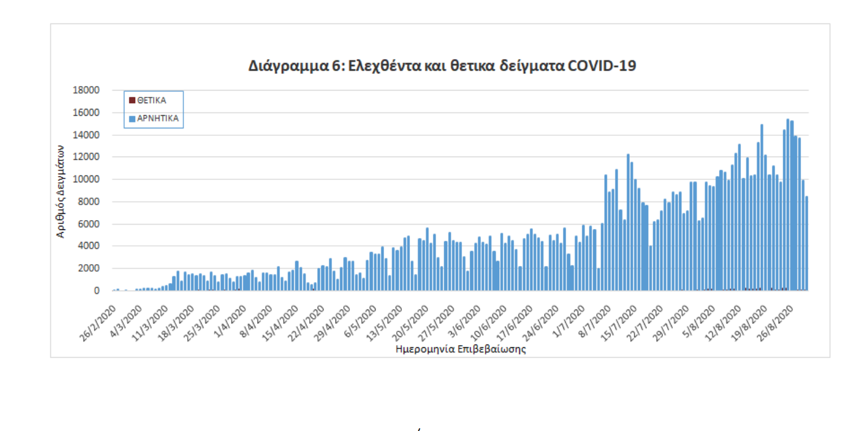This screenshot has width=868, height=431.
Task: Click the ΑΡΝΗΤΙΚΑ legend label
Action: 158,119
